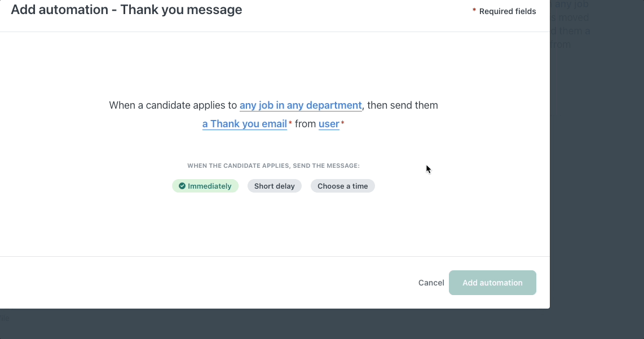Click the red asterisk before Required fields
The width and height of the screenshot is (644, 339).
(x=474, y=11)
